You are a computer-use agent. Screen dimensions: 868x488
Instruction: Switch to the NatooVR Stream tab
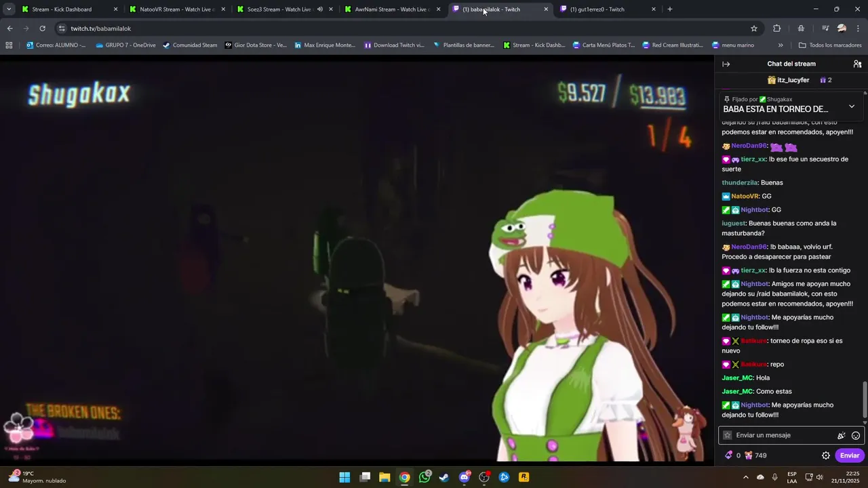(177, 9)
